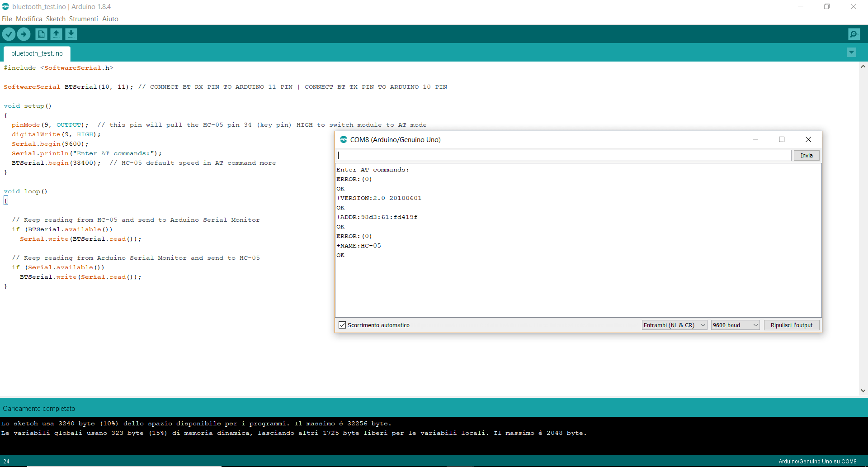Click the digitalWrite(9, HIGH) code line
The image size is (868, 467).
[x=56, y=134]
